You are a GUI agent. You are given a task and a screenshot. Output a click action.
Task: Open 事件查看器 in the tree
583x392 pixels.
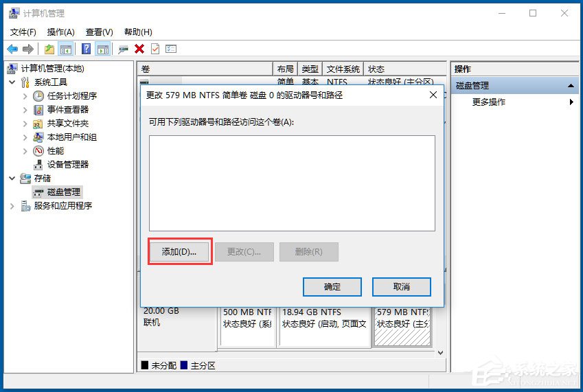tap(68, 110)
